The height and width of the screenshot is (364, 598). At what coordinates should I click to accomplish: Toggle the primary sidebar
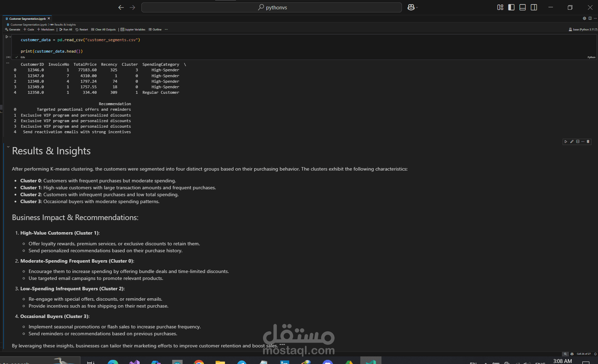point(511,7)
